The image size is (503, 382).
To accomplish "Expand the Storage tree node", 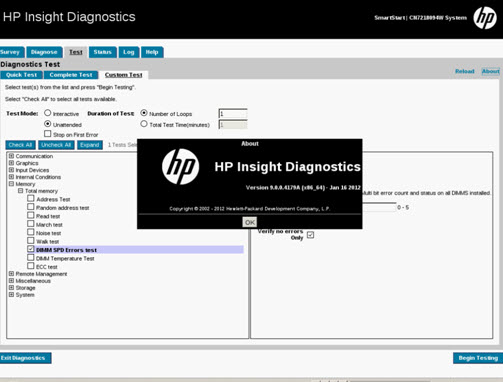I will (11, 288).
